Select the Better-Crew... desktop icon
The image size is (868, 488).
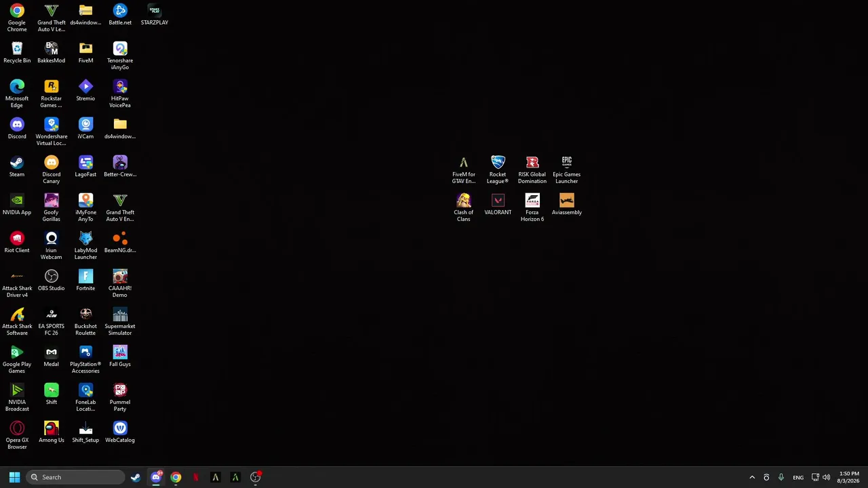coord(120,166)
